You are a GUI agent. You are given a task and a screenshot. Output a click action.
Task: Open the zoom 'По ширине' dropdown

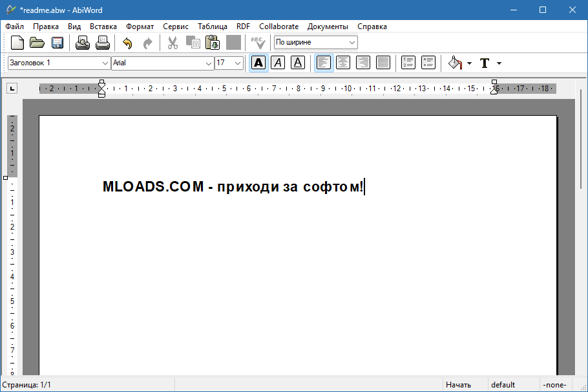pyautogui.click(x=316, y=43)
